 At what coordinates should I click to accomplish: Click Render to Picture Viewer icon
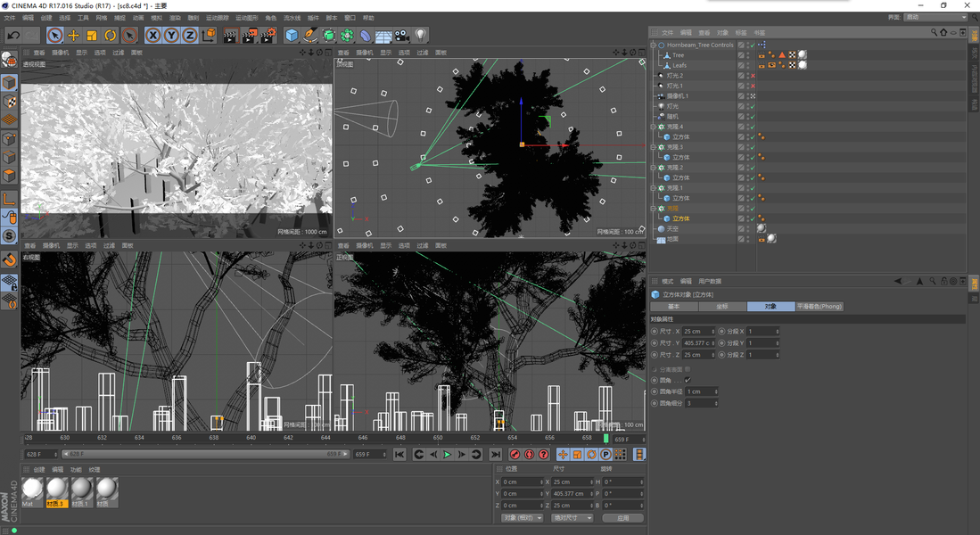pyautogui.click(x=250, y=36)
